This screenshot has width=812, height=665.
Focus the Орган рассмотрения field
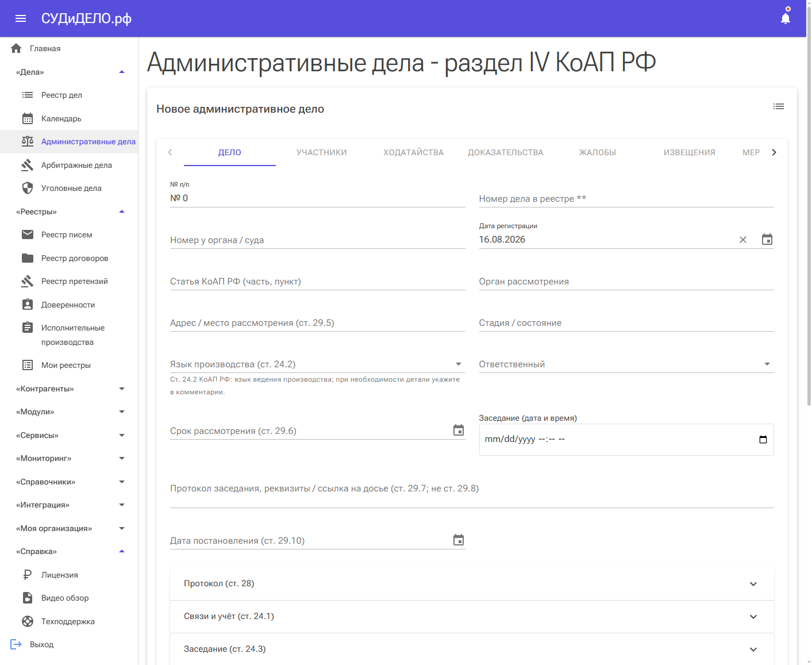pos(626,281)
